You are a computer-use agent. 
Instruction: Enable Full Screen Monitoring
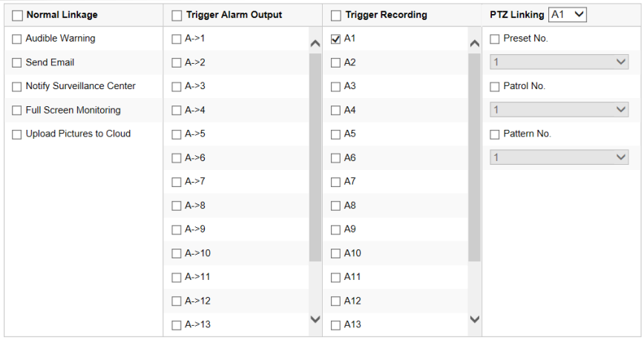coord(17,110)
